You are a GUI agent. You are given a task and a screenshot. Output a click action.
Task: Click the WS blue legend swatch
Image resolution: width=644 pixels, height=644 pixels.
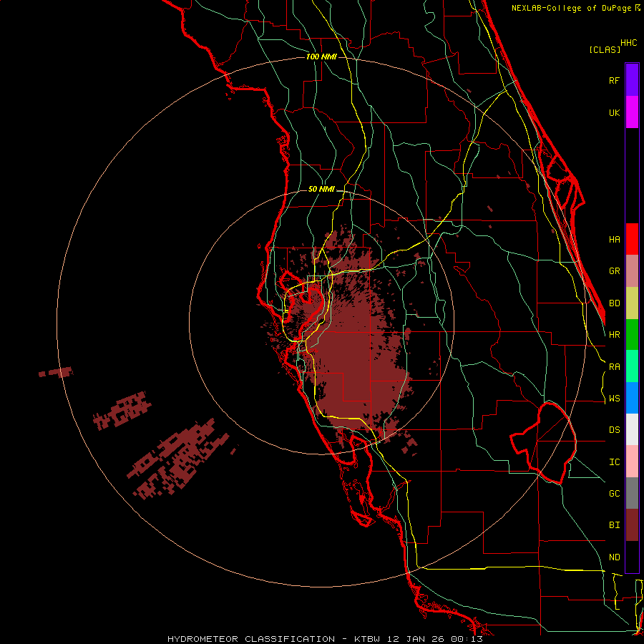(x=632, y=398)
